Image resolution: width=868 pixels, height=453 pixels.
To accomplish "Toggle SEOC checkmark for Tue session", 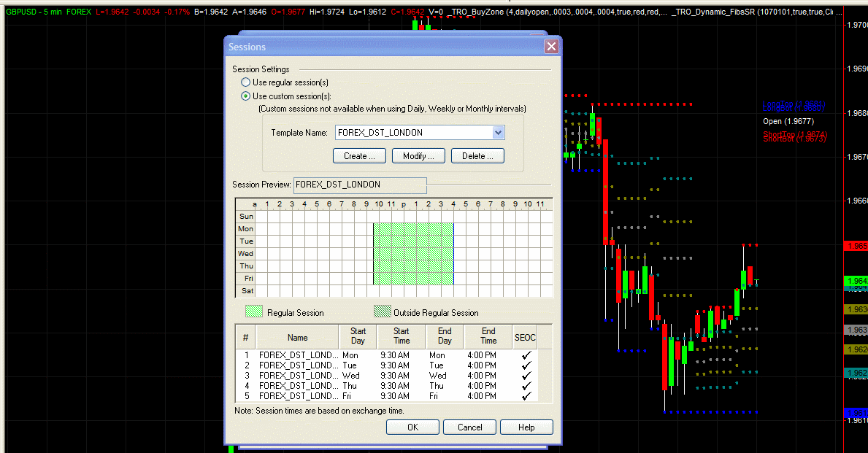I will [526, 365].
